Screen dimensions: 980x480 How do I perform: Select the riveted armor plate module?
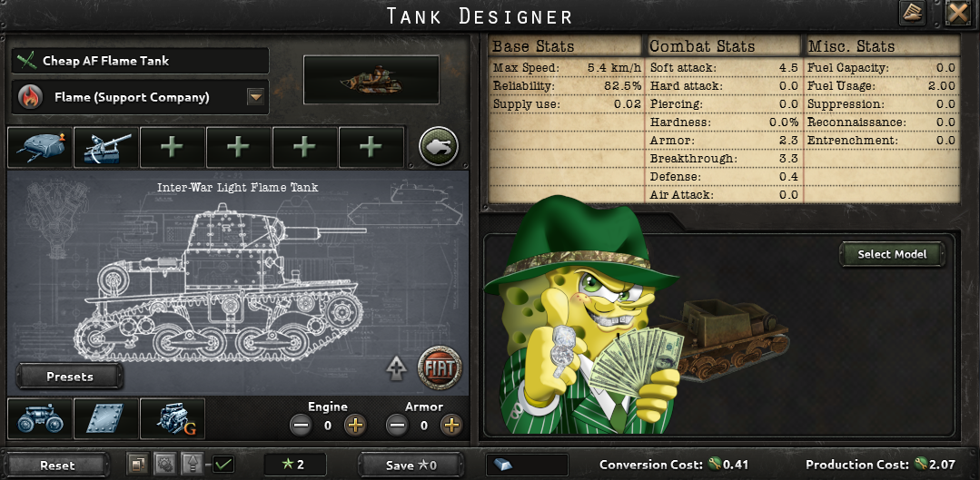[x=106, y=418]
